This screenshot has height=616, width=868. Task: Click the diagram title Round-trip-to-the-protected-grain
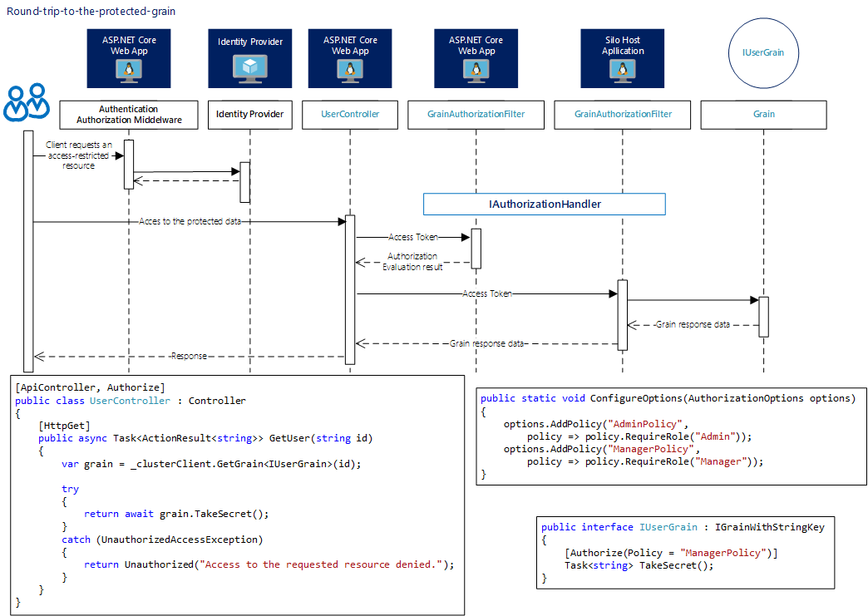[91, 12]
